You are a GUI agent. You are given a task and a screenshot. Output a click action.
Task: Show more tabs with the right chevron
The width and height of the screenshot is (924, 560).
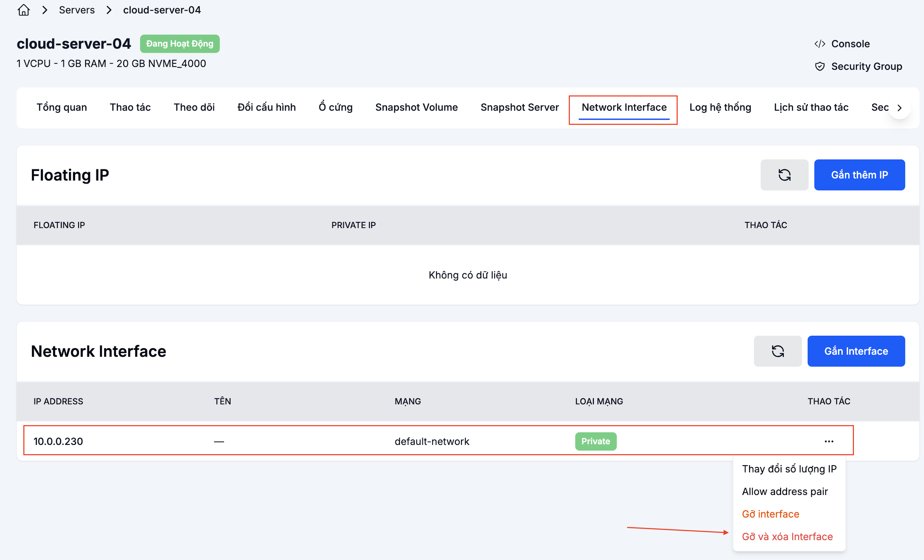[x=899, y=108]
